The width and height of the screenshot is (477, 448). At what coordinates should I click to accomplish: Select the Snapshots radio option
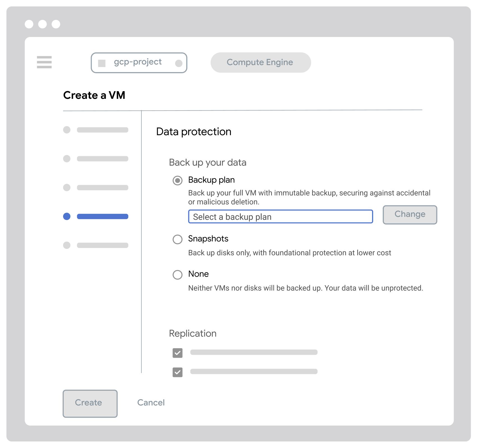pos(177,239)
